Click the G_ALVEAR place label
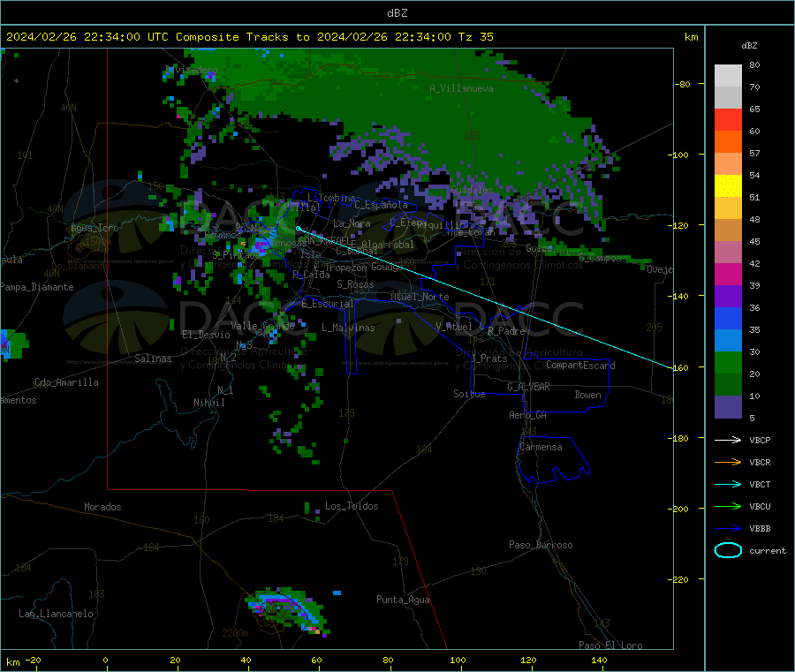Image resolution: width=795 pixels, height=672 pixels. pyautogui.click(x=528, y=387)
